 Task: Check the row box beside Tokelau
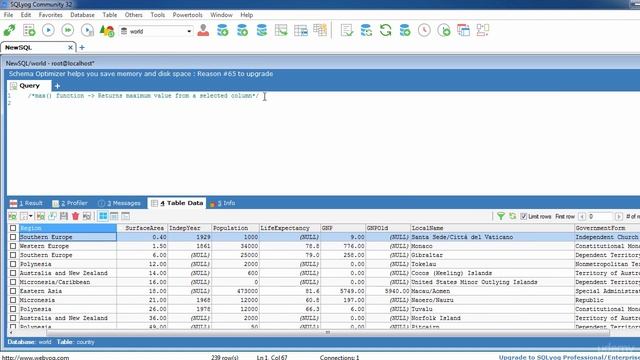pos(13,264)
